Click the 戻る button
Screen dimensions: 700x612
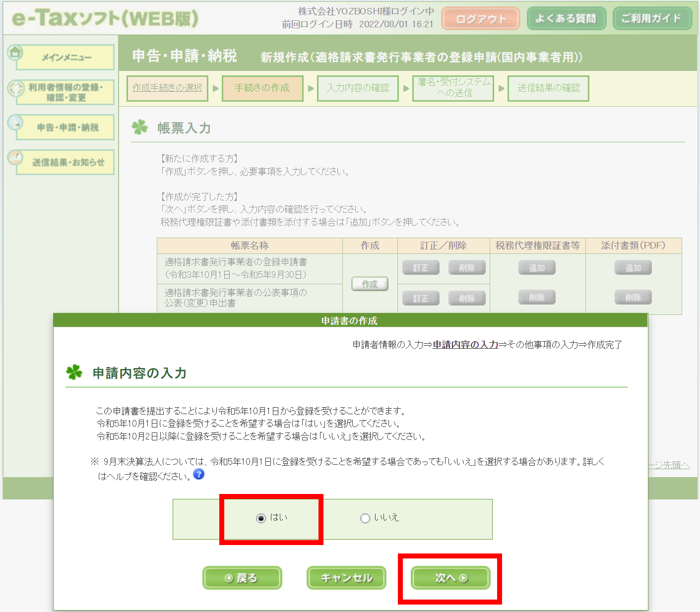[x=242, y=578]
